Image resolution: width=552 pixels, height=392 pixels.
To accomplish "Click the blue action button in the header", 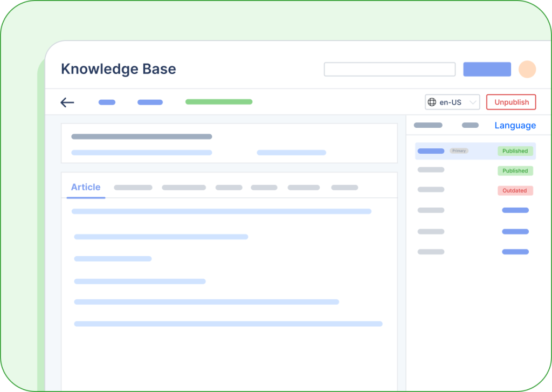I will [487, 69].
